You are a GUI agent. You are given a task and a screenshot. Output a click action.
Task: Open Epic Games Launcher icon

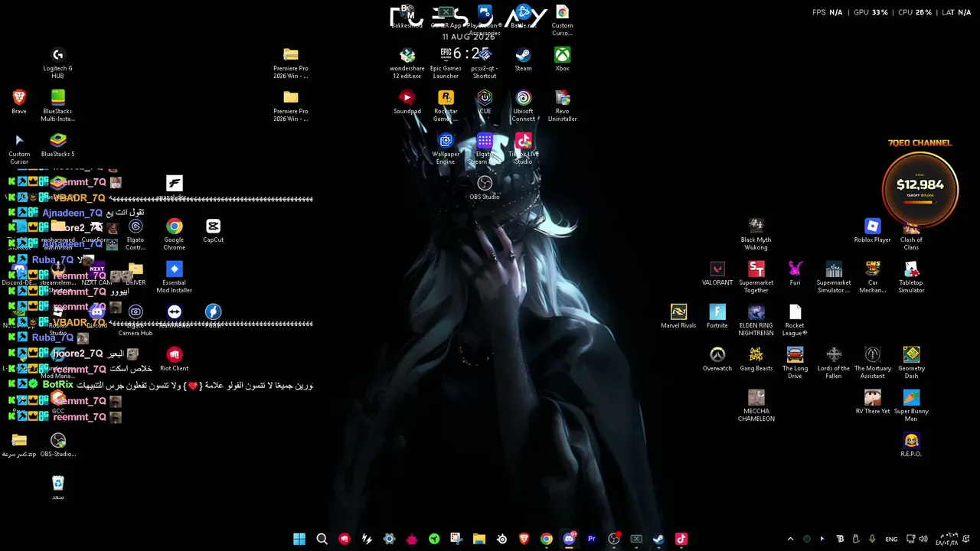tap(446, 63)
